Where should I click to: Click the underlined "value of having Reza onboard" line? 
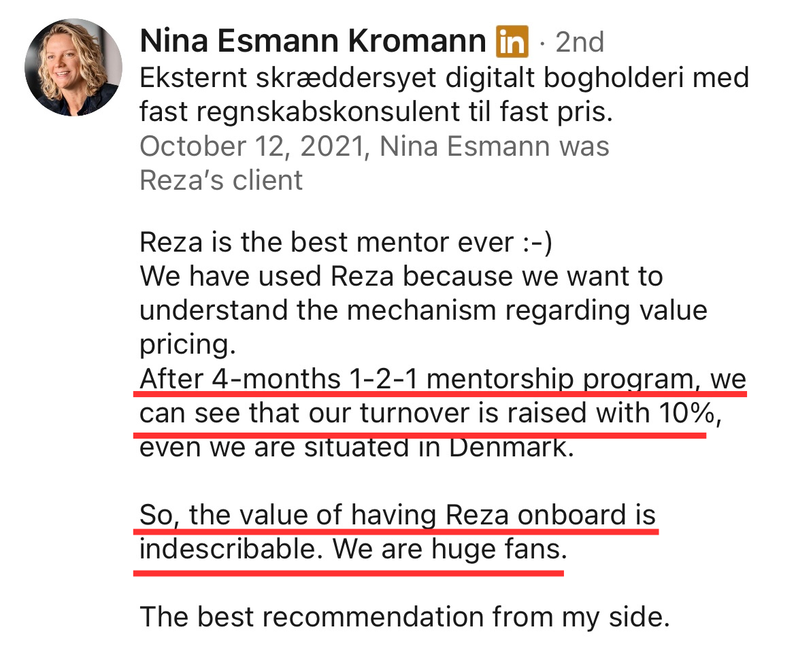397,515
